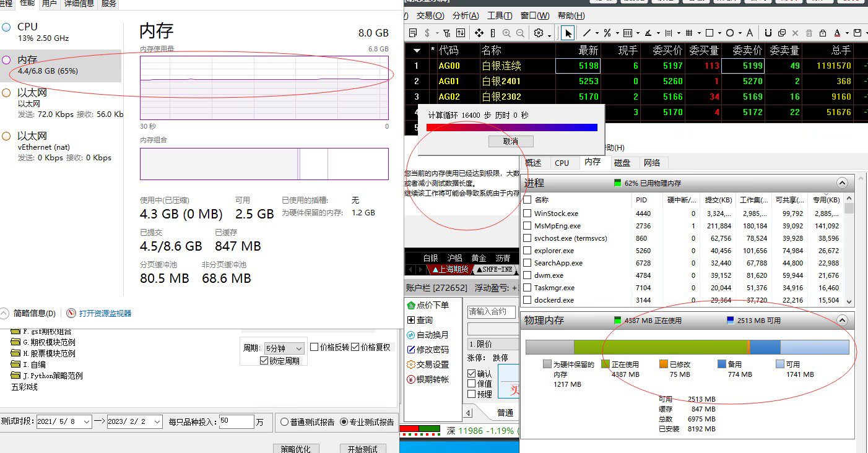This screenshot has height=453, width=868.
Task: Click the physical memory usage bar
Action: coord(687,347)
